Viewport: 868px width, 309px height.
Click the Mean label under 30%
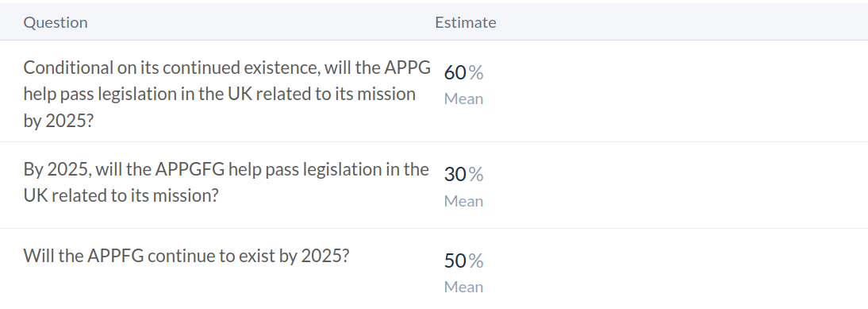(x=463, y=201)
